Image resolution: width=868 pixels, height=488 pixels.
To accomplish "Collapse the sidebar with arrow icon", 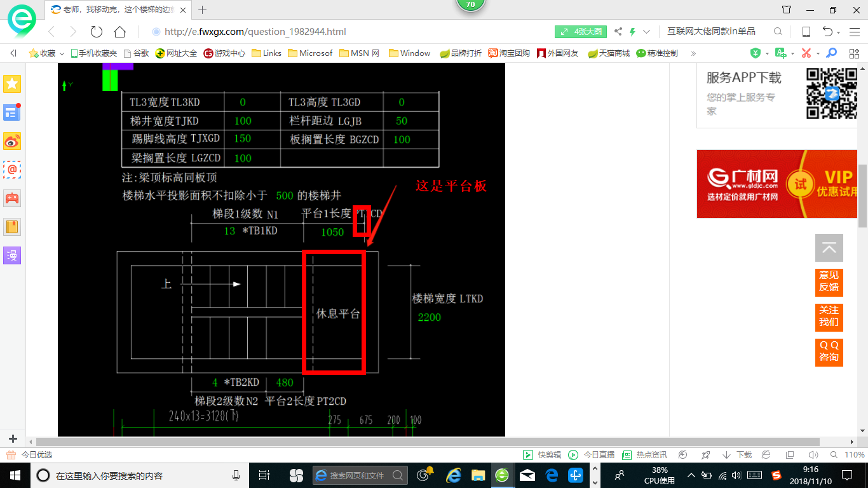I will (x=13, y=53).
